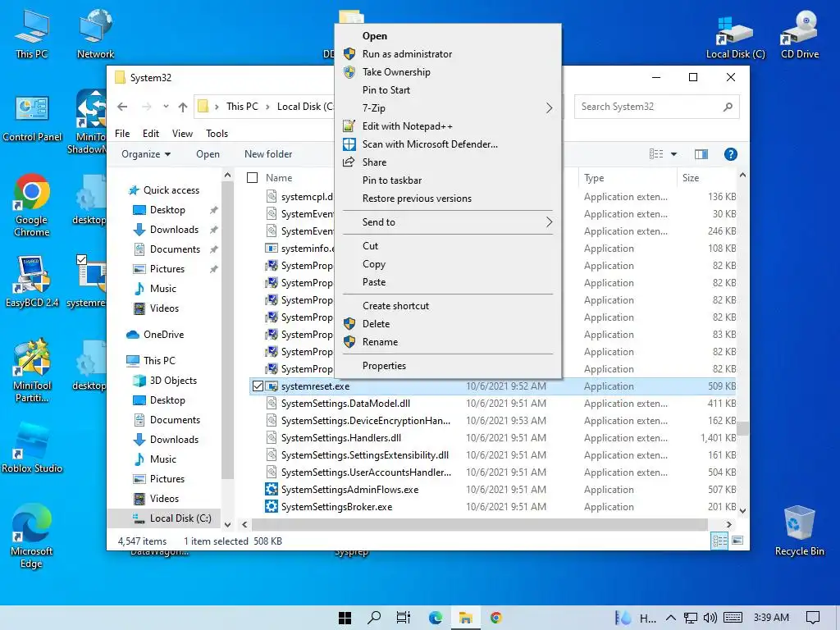The image size is (840, 630).
Task: Open Properties from the context menu
Action: pos(384,365)
